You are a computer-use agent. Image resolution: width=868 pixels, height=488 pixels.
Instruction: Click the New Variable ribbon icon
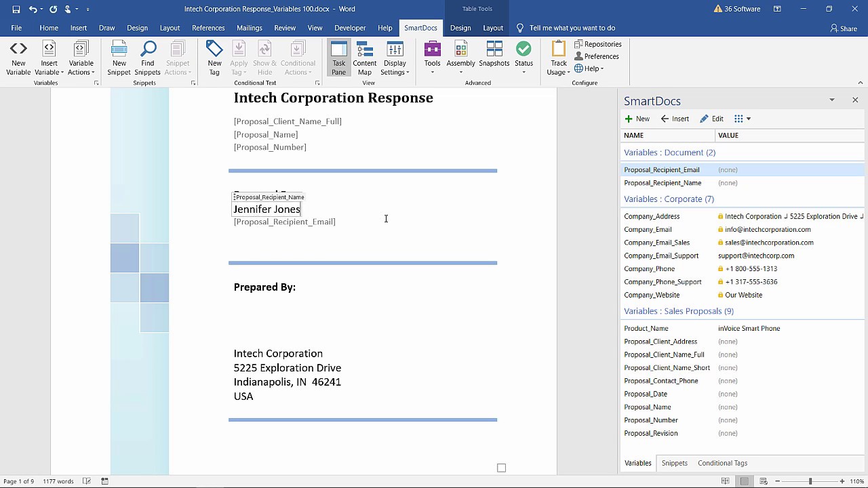[x=18, y=58]
